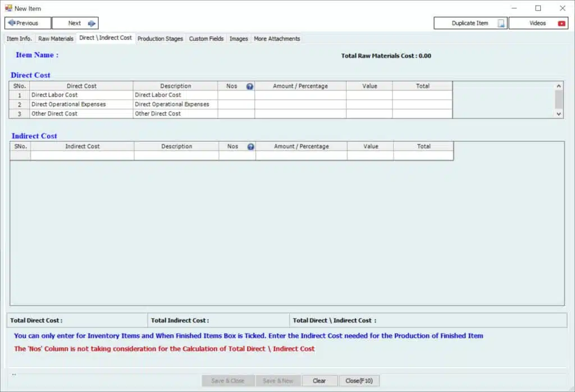Click the Duplicate Item button
Image resolution: width=575 pixels, height=392 pixels.
[x=471, y=23]
